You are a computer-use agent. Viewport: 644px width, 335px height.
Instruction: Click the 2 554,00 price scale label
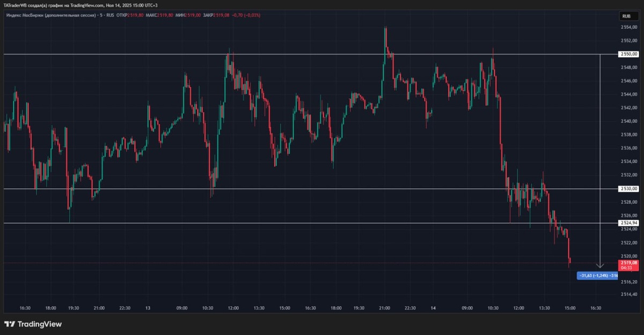click(629, 27)
